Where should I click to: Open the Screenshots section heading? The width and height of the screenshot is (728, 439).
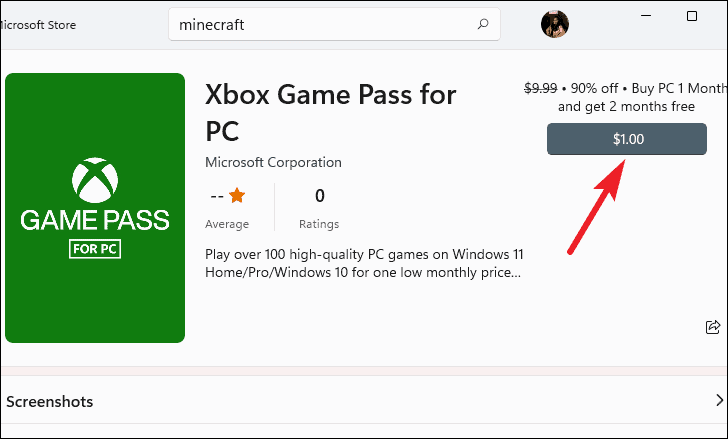click(x=50, y=401)
